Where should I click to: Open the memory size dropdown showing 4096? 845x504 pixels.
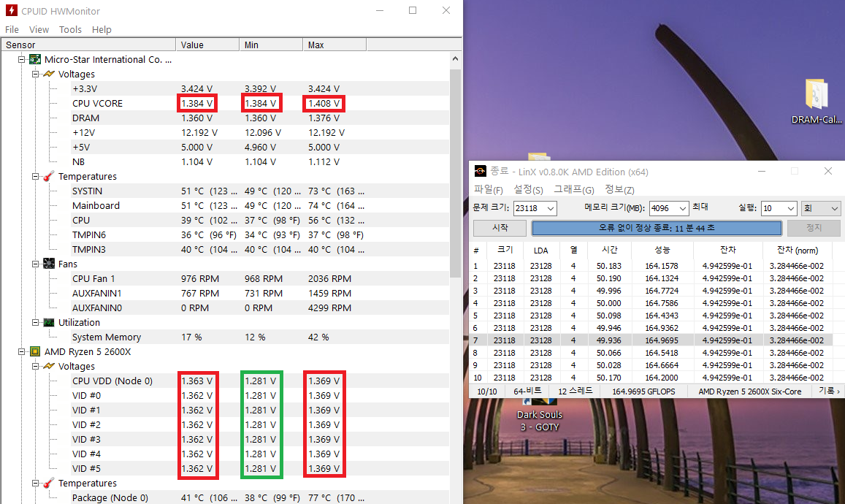tap(682, 209)
